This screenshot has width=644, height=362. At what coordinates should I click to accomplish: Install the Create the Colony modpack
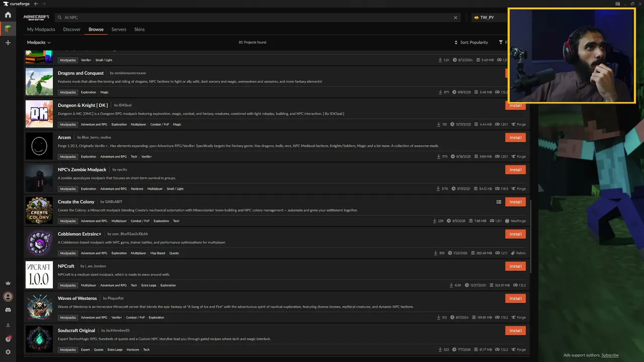click(515, 202)
